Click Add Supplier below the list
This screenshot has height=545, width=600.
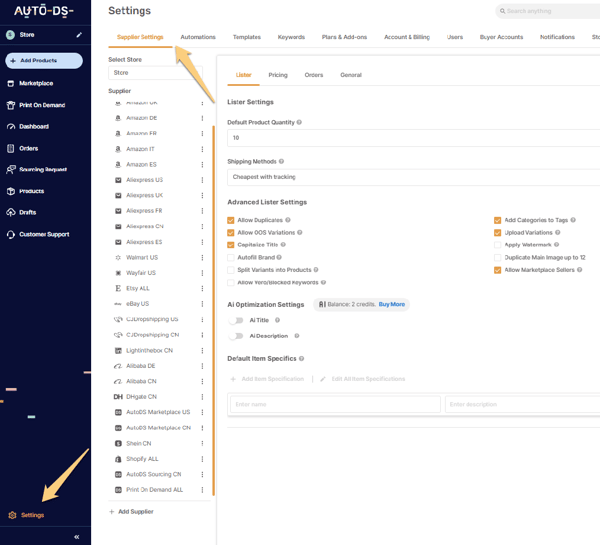pos(131,512)
